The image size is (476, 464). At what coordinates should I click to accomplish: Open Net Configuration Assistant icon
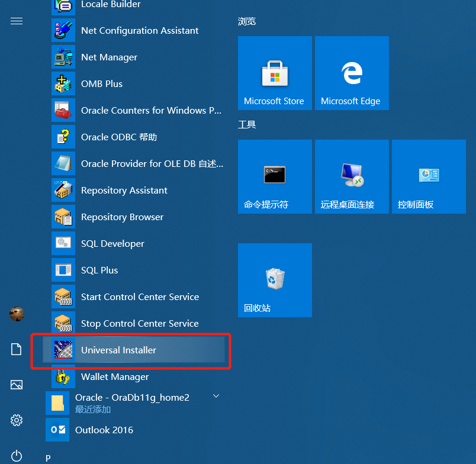point(63,30)
